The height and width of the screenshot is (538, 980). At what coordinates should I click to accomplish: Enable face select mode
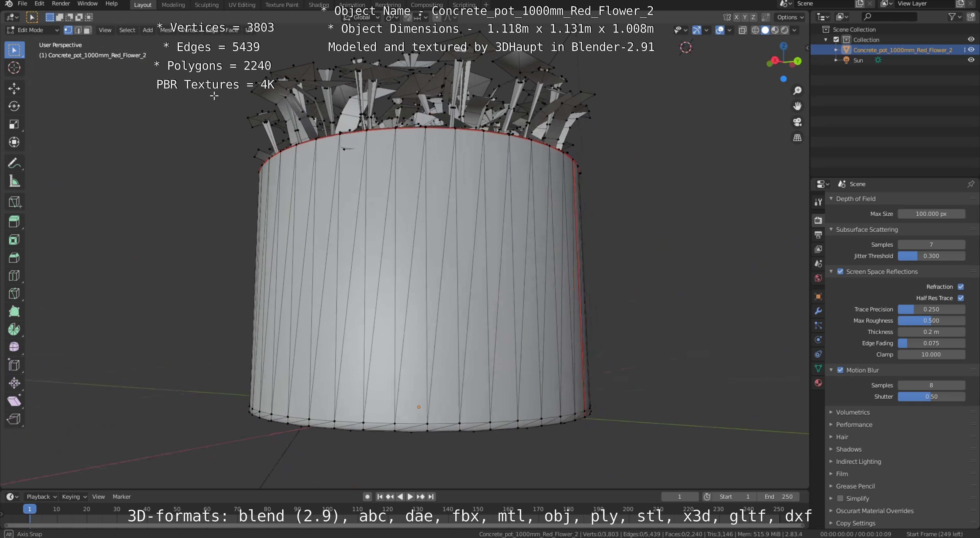(88, 30)
